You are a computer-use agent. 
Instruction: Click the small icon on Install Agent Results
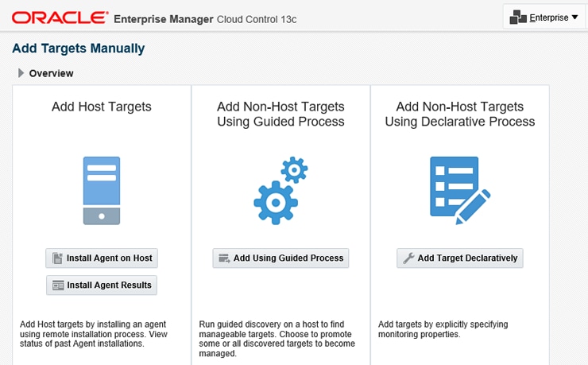click(57, 285)
